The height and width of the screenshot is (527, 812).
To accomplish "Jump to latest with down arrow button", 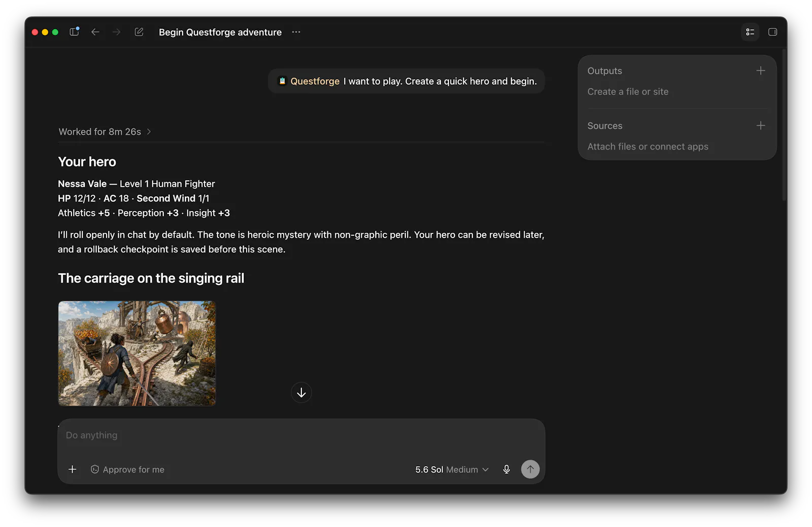I will click(301, 393).
